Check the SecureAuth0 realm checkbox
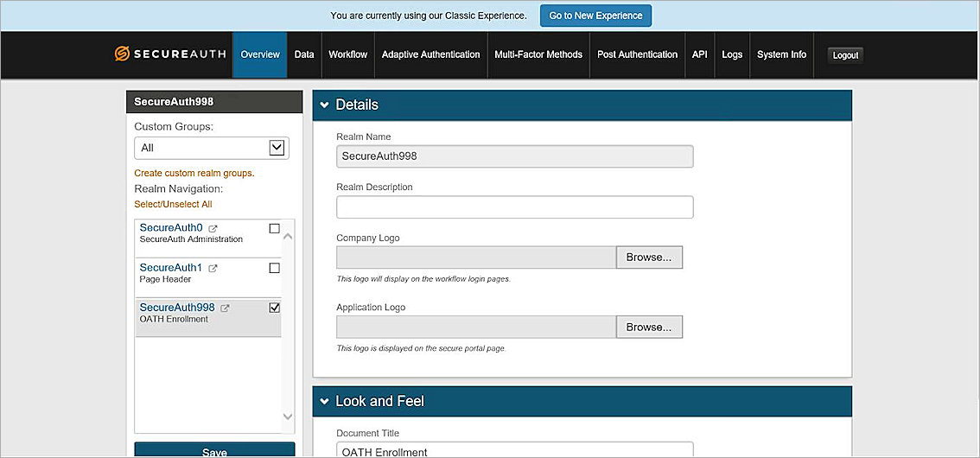The image size is (980, 458). pos(274,229)
